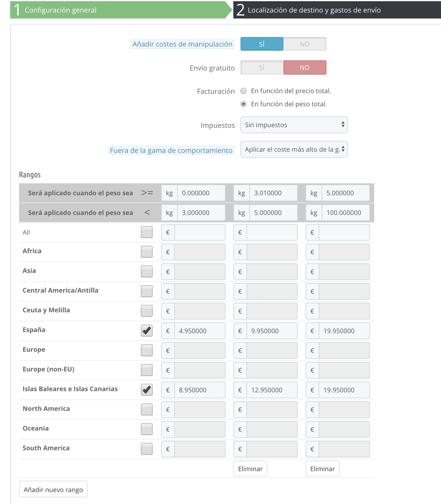The width and height of the screenshot is (441, 504).
Task: Click upper weight limit field 100.000000
Action: click(x=345, y=213)
